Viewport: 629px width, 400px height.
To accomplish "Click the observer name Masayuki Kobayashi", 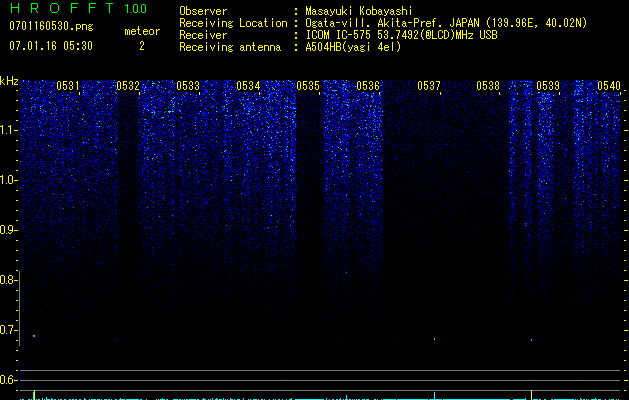I will [x=359, y=11].
